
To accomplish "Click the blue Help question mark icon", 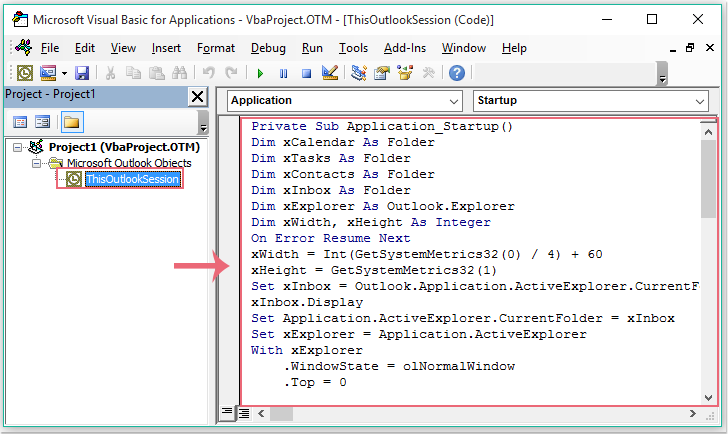I will point(456,73).
